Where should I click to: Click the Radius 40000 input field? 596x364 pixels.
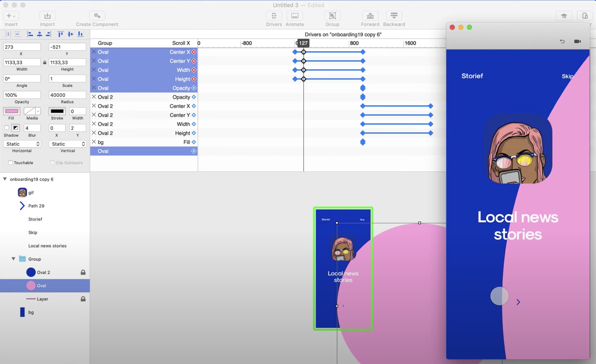pos(67,95)
